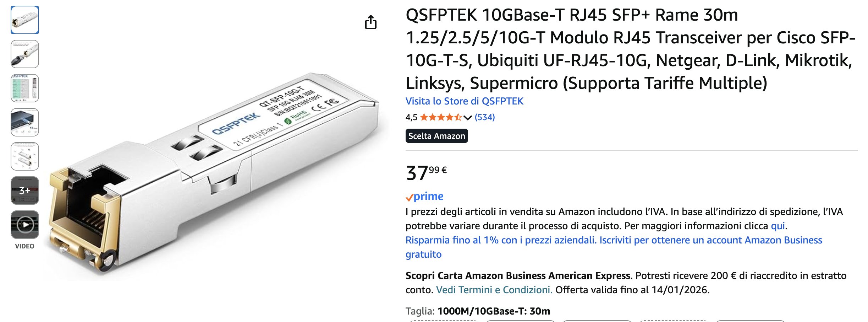The height and width of the screenshot is (322, 868).
Task: Select thumbnail showing the network switch
Action: (x=25, y=122)
